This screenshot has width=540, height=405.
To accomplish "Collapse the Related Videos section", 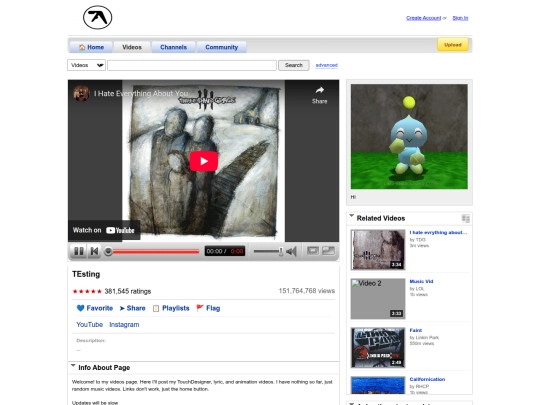I will pos(352,216).
